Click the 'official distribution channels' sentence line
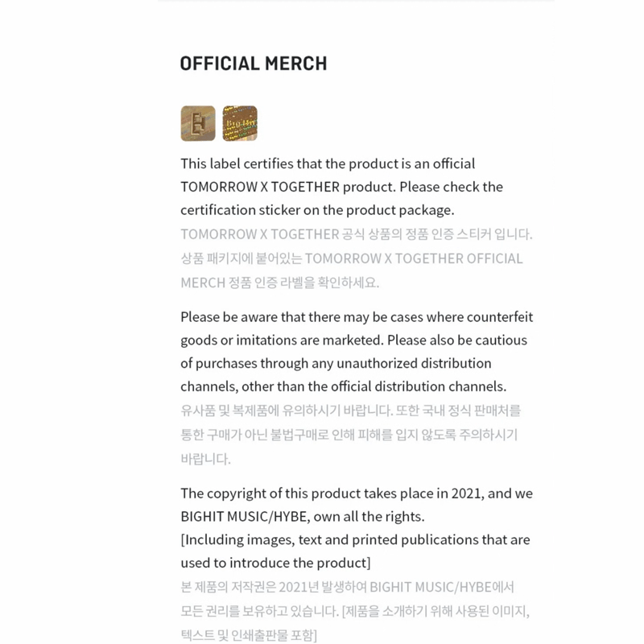 click(x=343, y=386)
